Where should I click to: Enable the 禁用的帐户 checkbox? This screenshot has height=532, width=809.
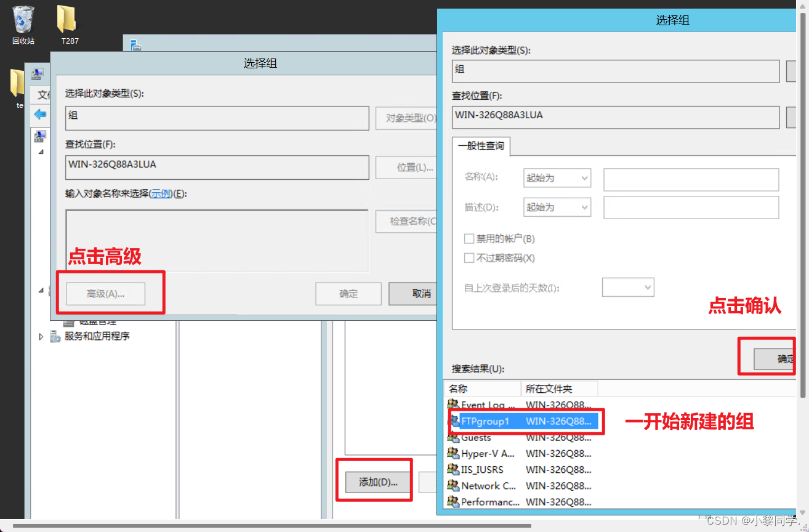click(x=469, y=239)
